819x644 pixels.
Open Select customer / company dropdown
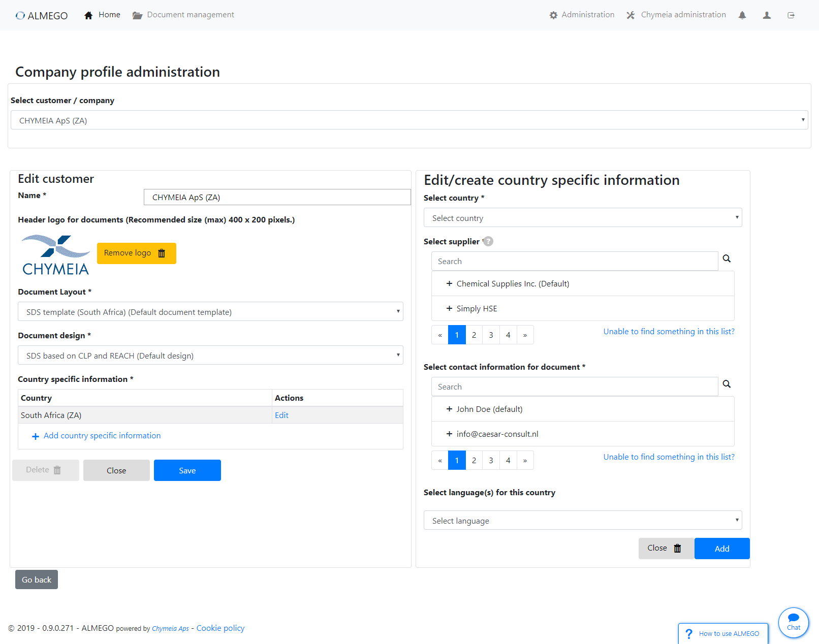pyautogui.click(x=409, y=120)
